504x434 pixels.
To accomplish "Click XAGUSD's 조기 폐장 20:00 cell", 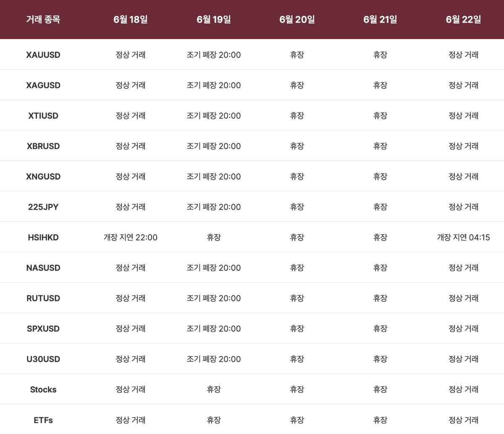I will [x=214, y=85].
